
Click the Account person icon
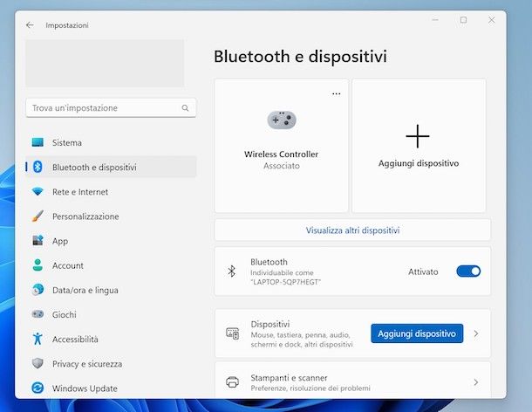point(38,265)
